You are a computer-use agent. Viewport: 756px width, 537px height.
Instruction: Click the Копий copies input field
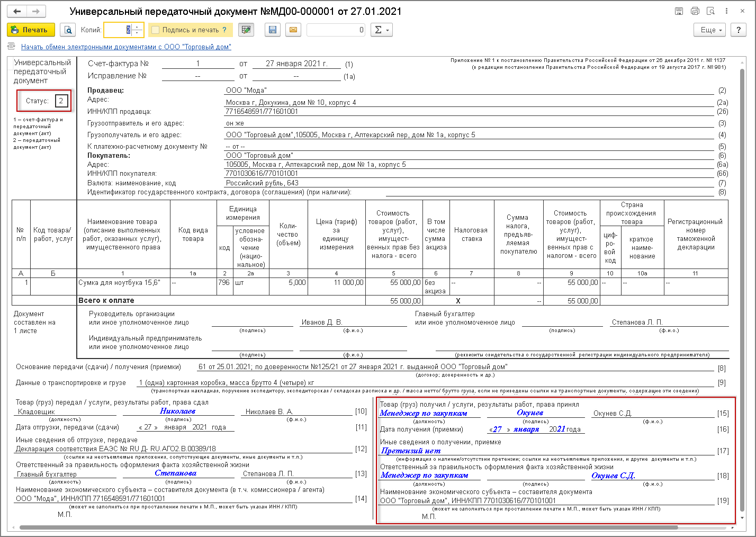point(118,30)
